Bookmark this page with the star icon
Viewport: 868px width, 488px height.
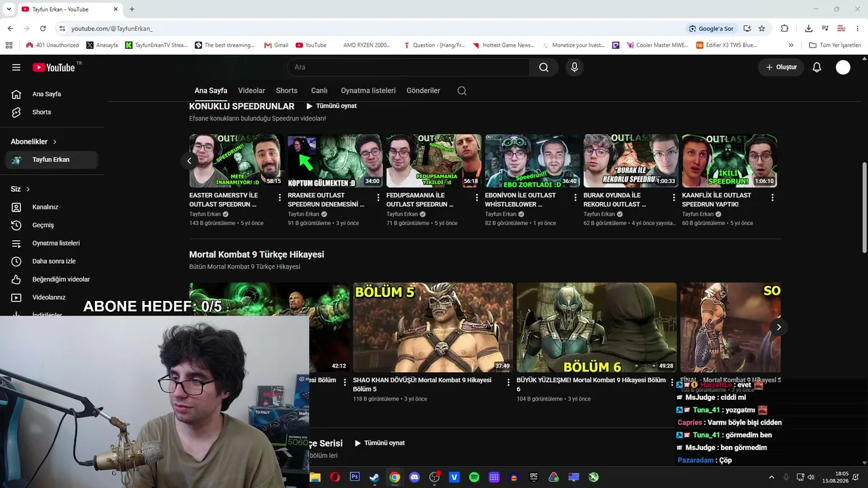(x=762, y=28)
